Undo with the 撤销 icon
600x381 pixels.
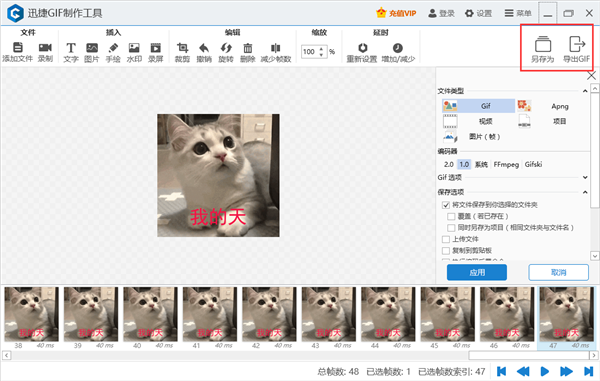point(204,48)
